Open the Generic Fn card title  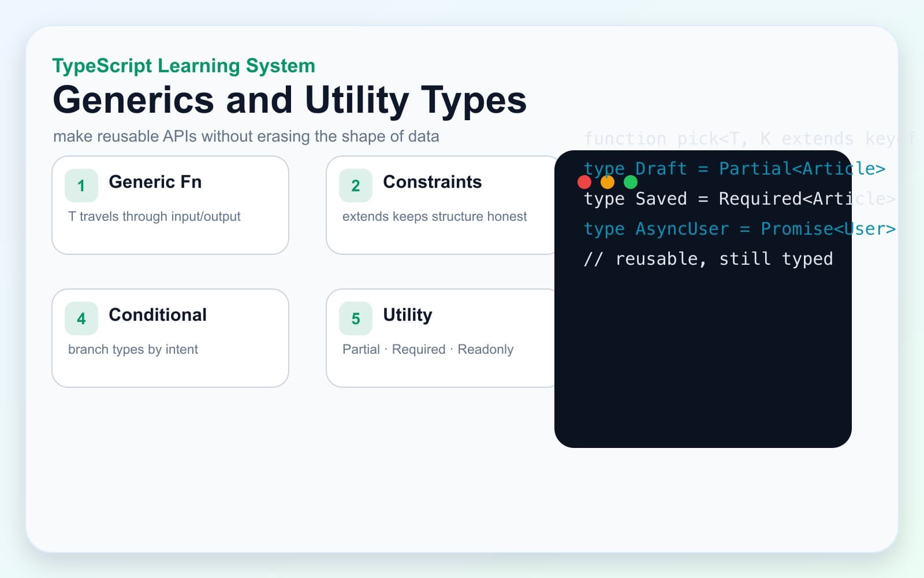(x=155, y=182)
